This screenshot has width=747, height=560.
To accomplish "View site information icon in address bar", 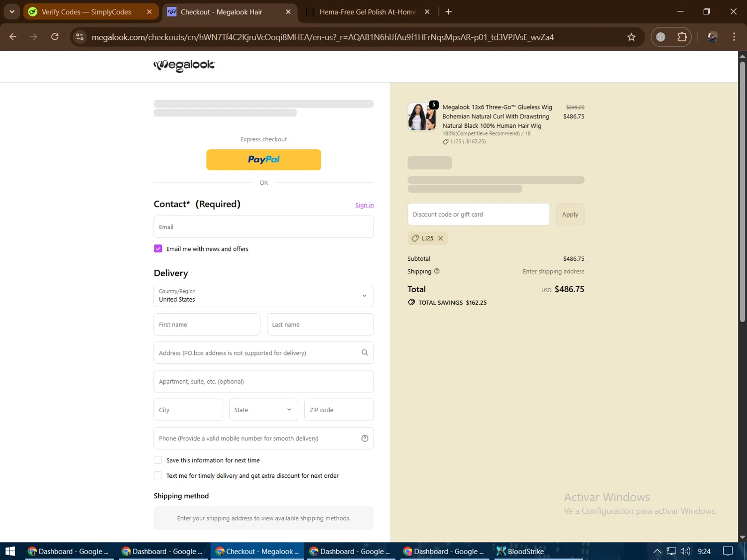I will pyautogui.click(x=80, y=37).
